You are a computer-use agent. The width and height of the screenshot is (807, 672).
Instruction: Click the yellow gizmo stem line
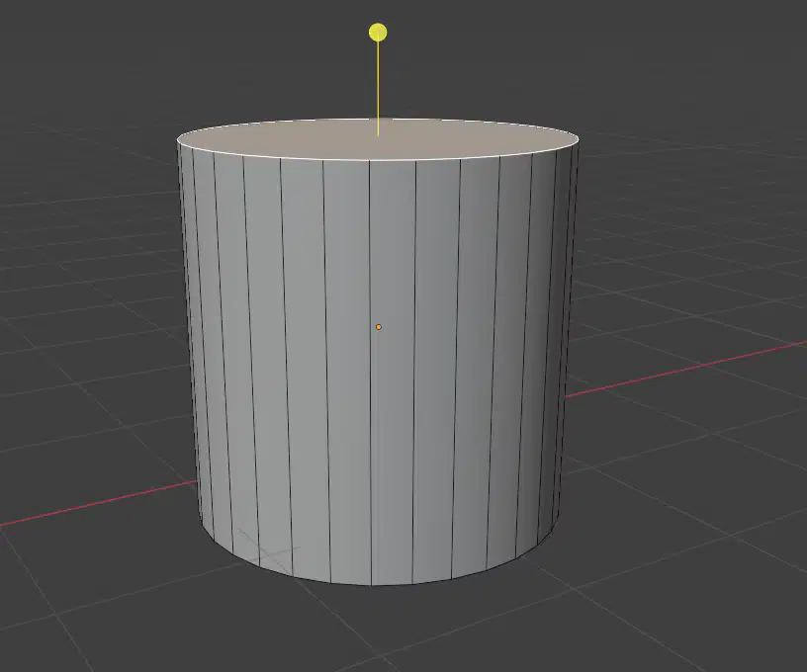pyautogui.click(x=378, y=88)
